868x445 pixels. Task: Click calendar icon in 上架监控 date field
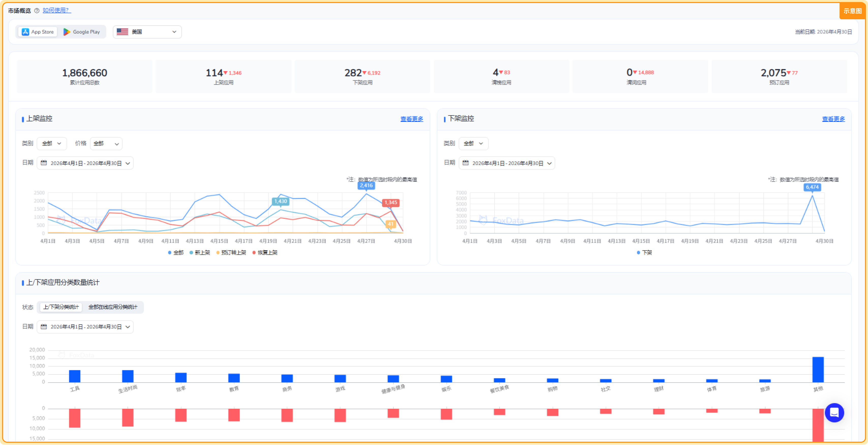click(44, 163)
